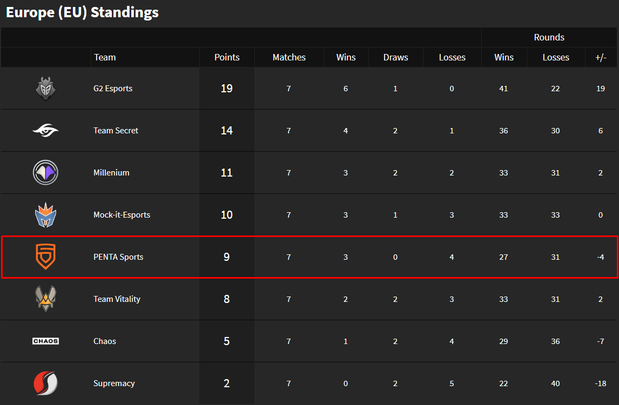Open the G2 Esports team name link
The width and height of the screenshot is (619, 405).
click(113, 88)
